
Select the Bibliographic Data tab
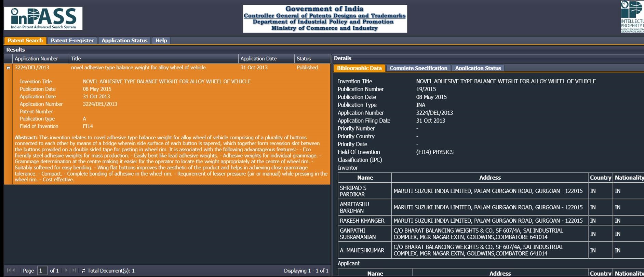coord(359,68)
